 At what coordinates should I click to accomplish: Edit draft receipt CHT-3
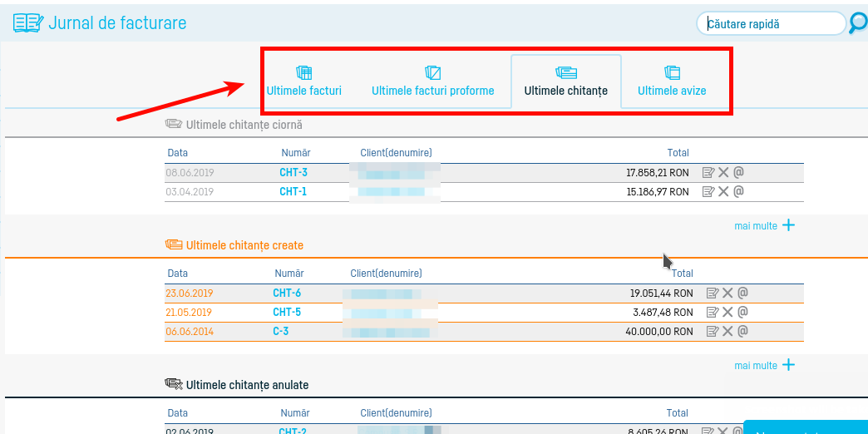(708, 172)
